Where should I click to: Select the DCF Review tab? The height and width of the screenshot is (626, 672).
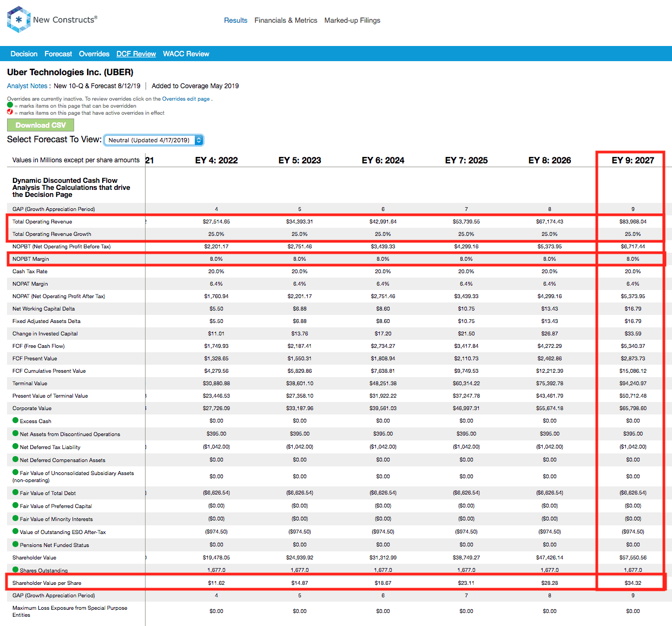point(136,54)
